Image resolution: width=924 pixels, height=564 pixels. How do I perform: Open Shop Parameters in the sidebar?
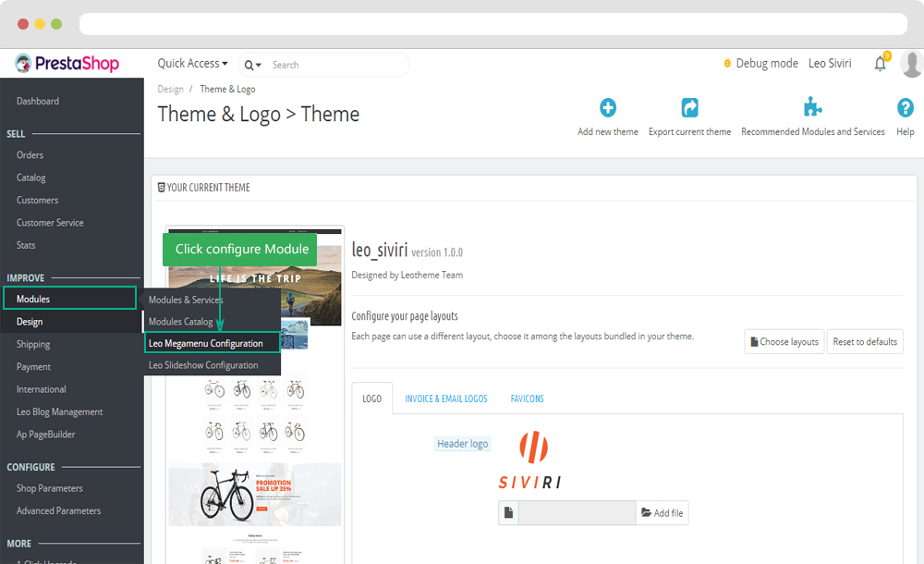[50, 488]
